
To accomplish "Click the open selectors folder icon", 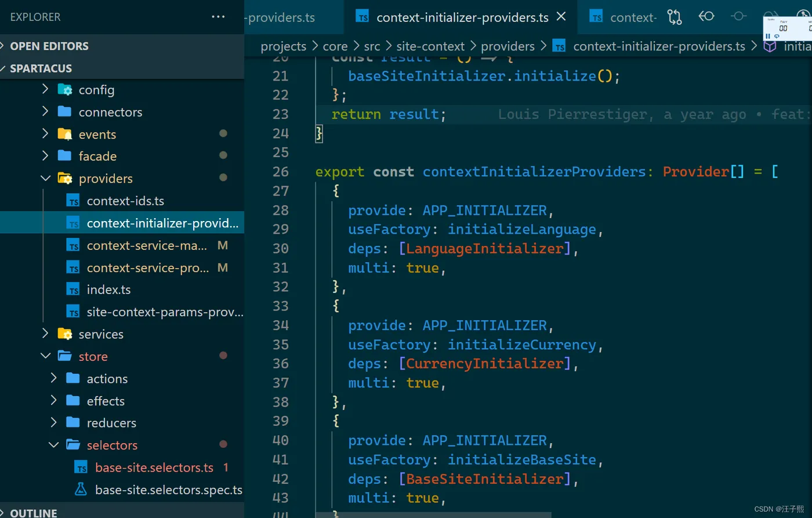I will coord(73,445).
